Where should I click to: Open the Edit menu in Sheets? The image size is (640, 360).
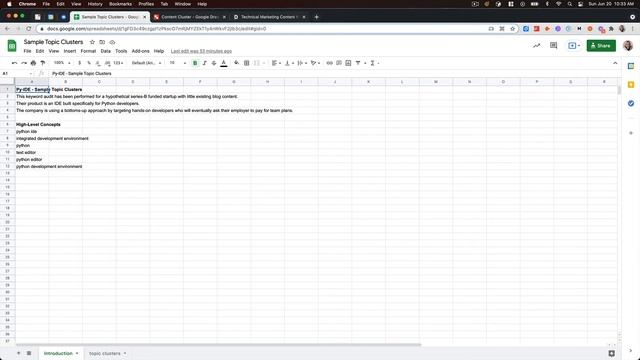click(x=40, y=51)
